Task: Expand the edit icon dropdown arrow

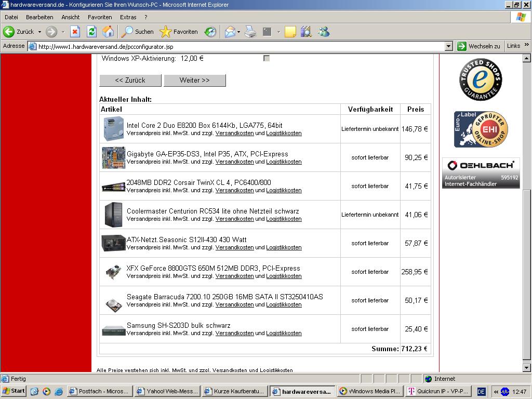Action: pyautogui.click(x=278, y=32)
